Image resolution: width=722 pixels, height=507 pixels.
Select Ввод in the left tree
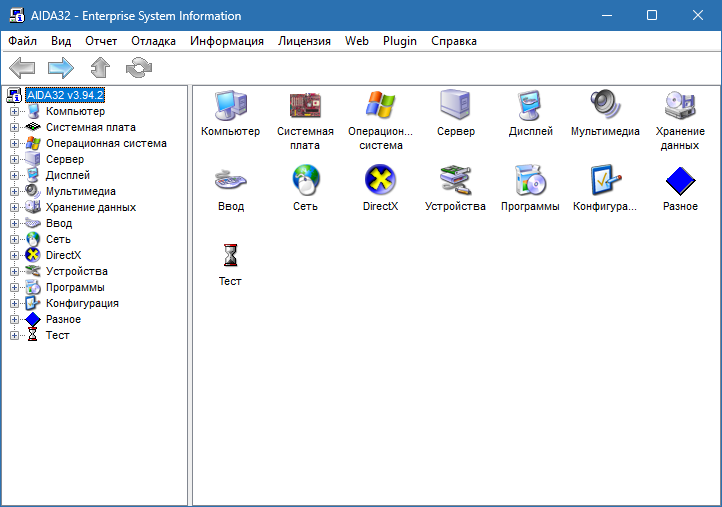59,223
